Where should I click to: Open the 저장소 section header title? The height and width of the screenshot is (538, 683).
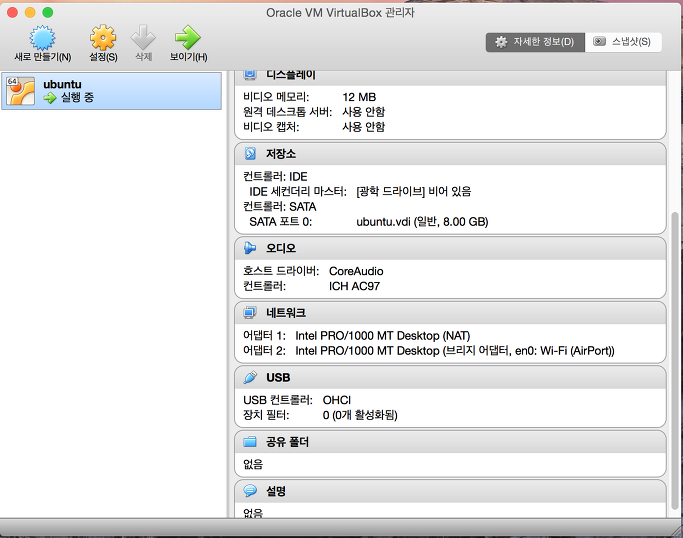[x=281, y=153]
